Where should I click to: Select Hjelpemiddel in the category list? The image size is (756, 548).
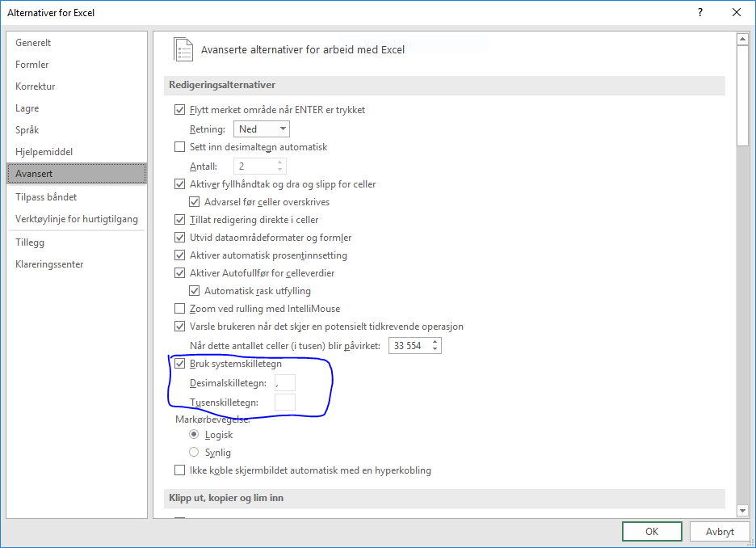(x=77, y=151)
